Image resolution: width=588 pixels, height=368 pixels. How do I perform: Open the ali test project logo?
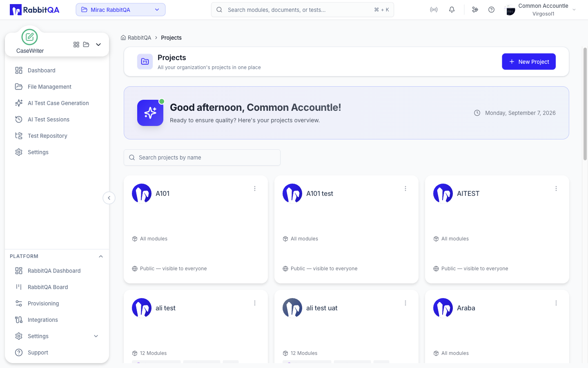click(x=142, y=308)
